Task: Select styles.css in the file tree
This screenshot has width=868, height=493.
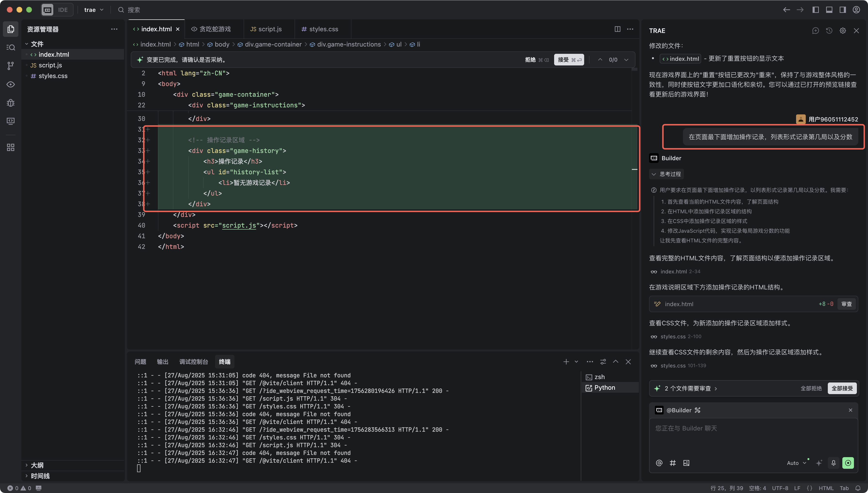Action: 73,76
